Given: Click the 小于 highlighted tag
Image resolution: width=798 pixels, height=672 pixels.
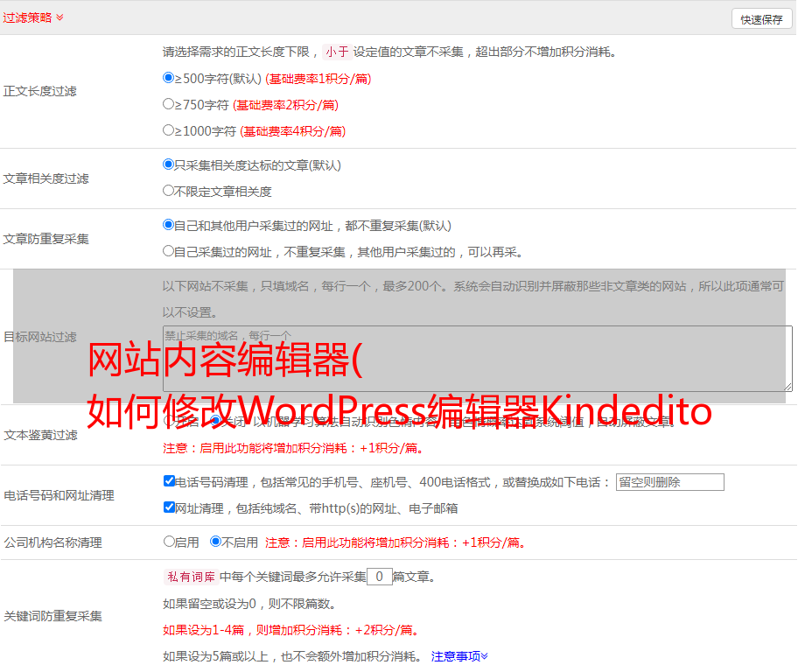Looking at the screenshot, I should (x=337, y=52).
